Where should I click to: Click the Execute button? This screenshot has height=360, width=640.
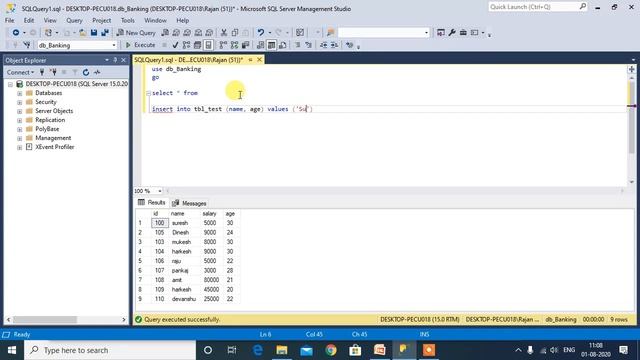(x=140, y=45)
